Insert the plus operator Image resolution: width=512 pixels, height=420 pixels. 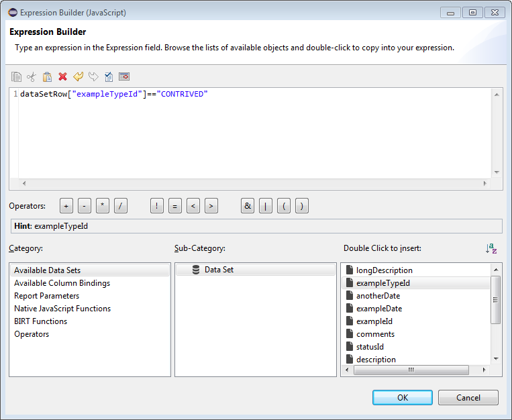click(66, 206)
